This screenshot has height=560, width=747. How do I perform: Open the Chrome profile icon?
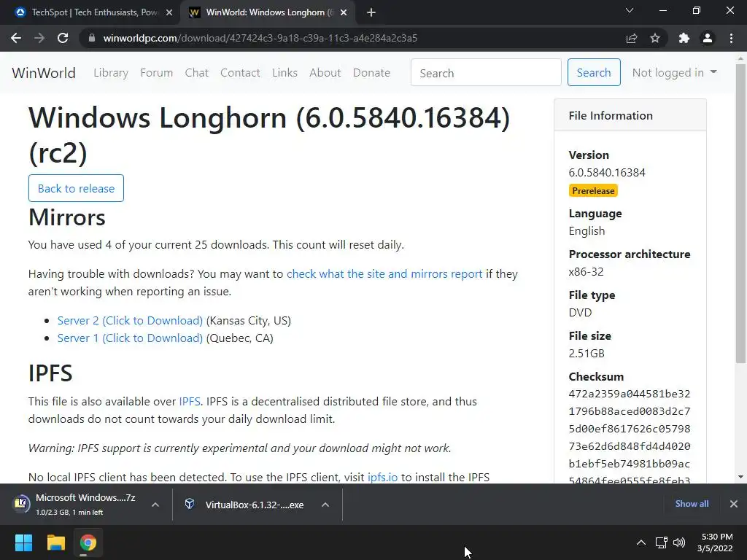click(708, 38)
